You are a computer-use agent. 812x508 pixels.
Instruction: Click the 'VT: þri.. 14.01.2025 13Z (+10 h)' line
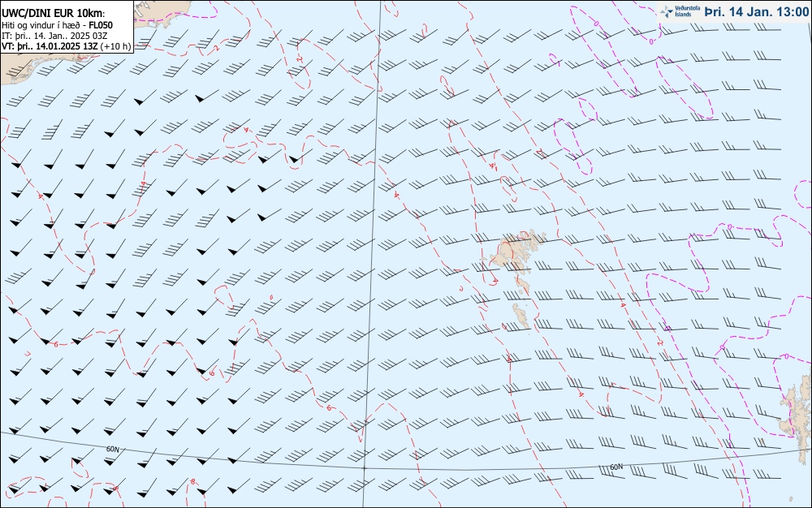coord(67,46)
